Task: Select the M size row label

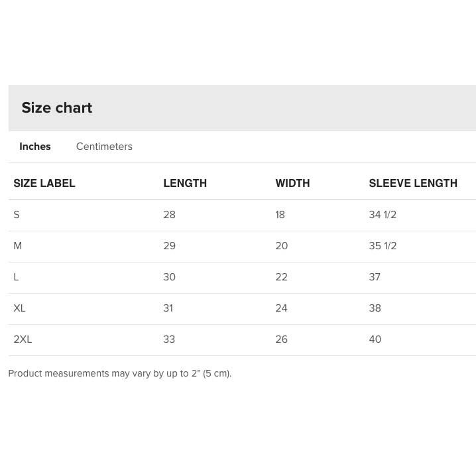Action: (x=18, y=245)
